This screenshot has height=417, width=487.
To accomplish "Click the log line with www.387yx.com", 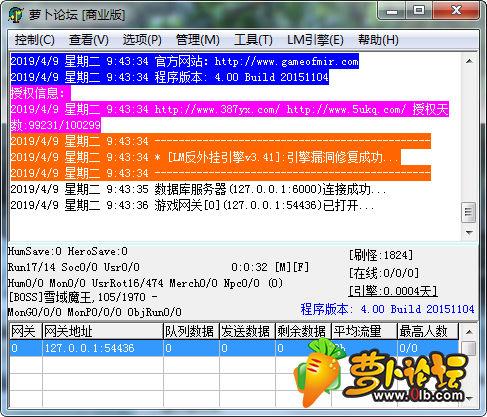I will click(230, 109).
